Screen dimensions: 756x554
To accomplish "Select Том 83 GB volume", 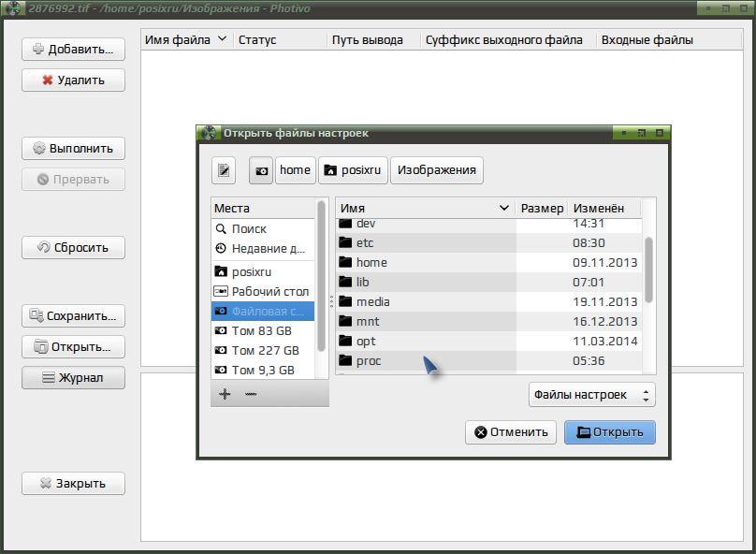I will tap(263, 331).
